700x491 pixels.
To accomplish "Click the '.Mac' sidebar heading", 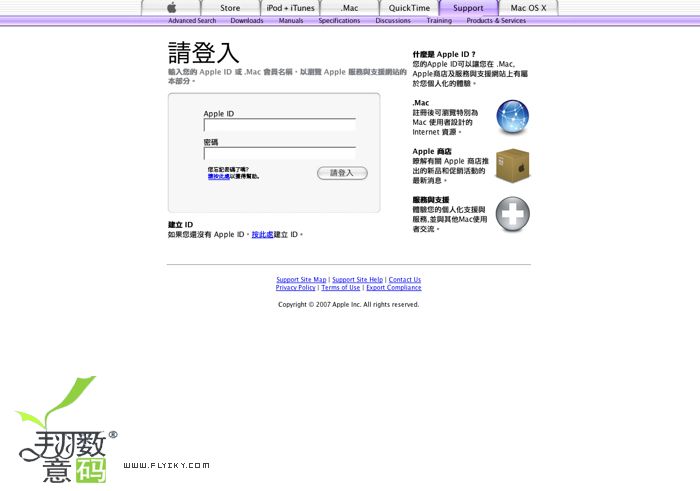I will (421, 103).
